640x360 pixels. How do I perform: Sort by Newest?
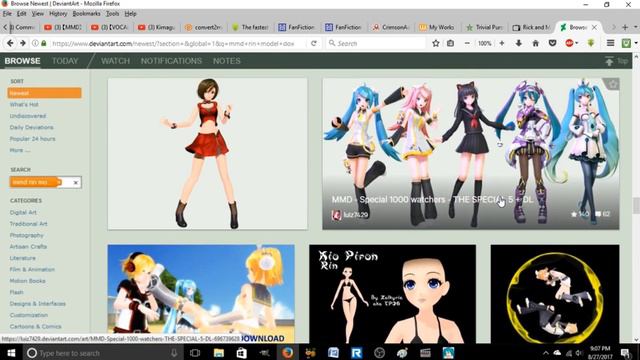[44, 93]
